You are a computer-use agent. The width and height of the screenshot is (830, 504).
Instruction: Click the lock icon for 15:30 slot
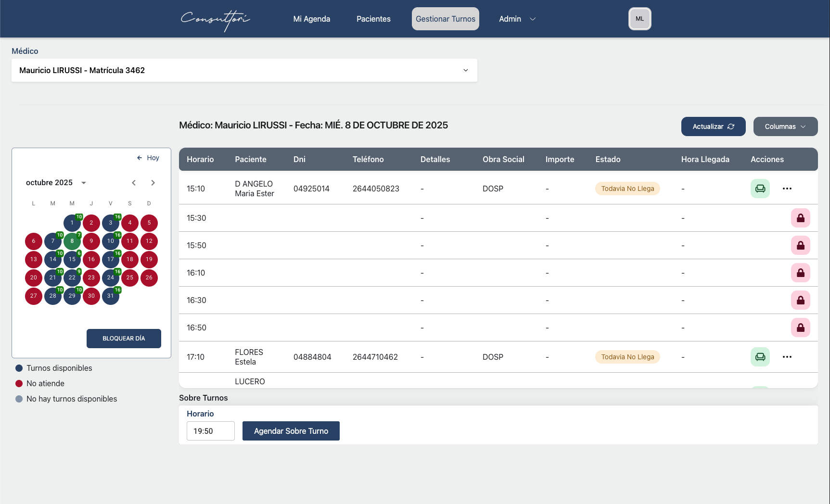(800, 218)
